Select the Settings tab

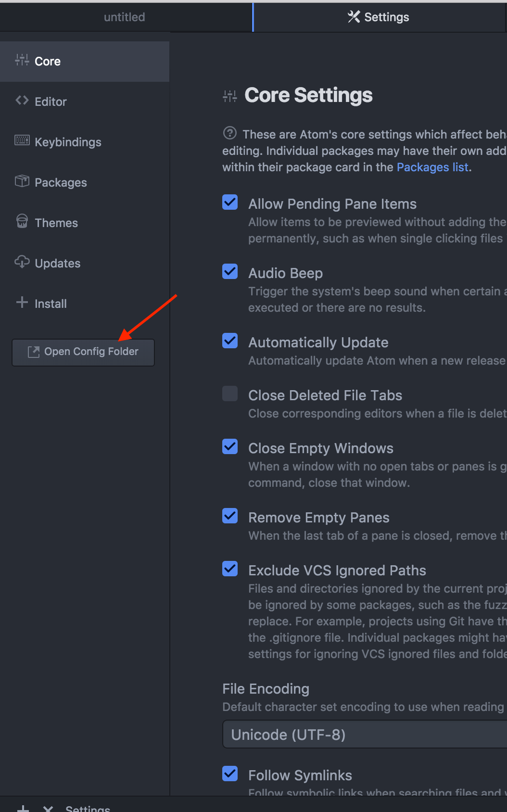coord(379,17)
